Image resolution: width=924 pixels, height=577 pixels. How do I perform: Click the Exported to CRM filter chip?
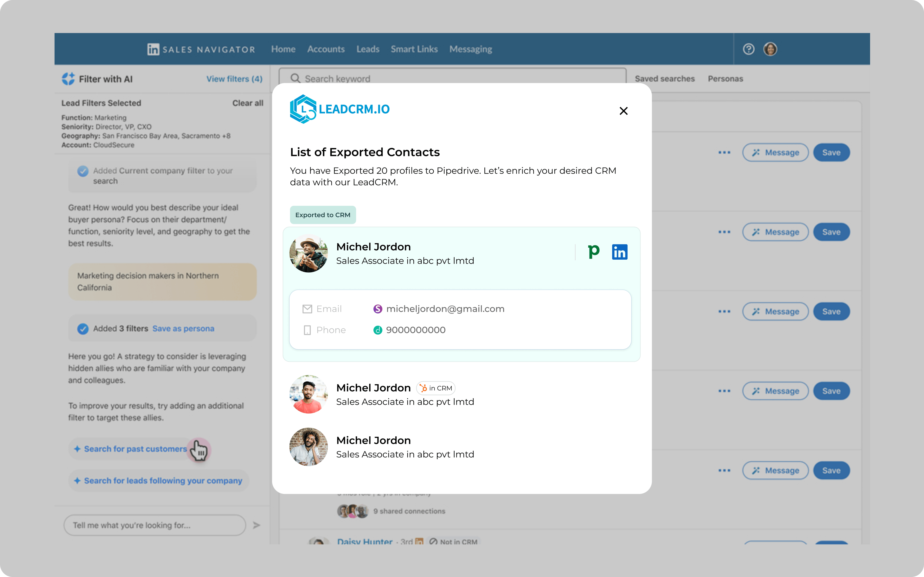(323, 215)
